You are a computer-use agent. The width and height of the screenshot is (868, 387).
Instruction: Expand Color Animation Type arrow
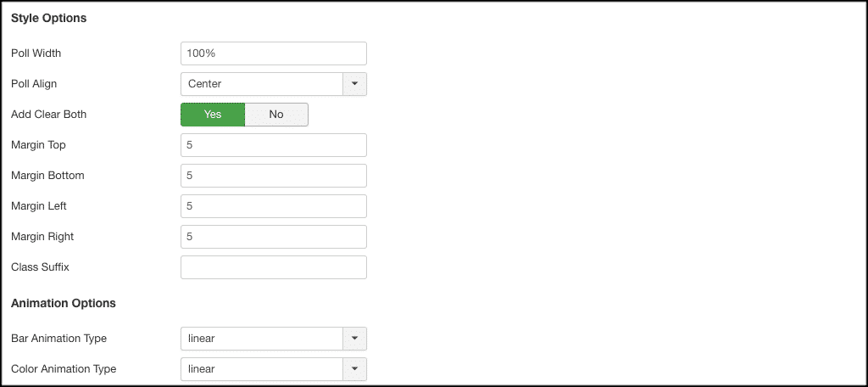tap(354, 369)
